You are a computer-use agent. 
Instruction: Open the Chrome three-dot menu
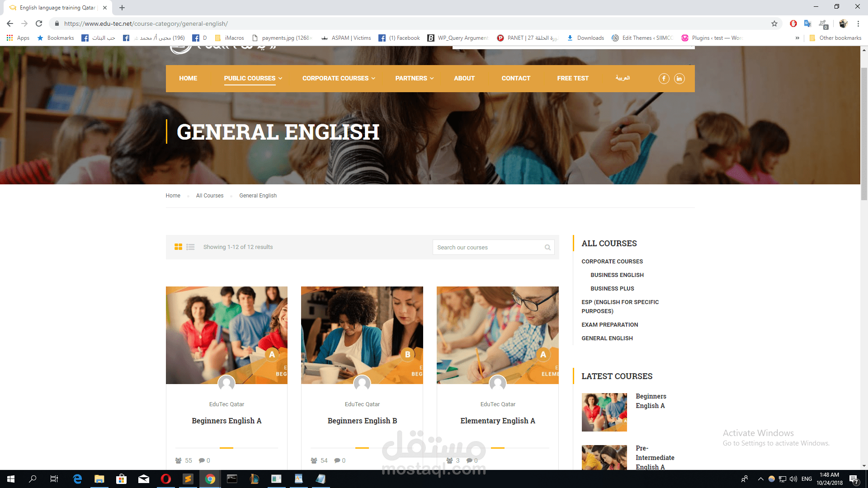tap(858, 23)
